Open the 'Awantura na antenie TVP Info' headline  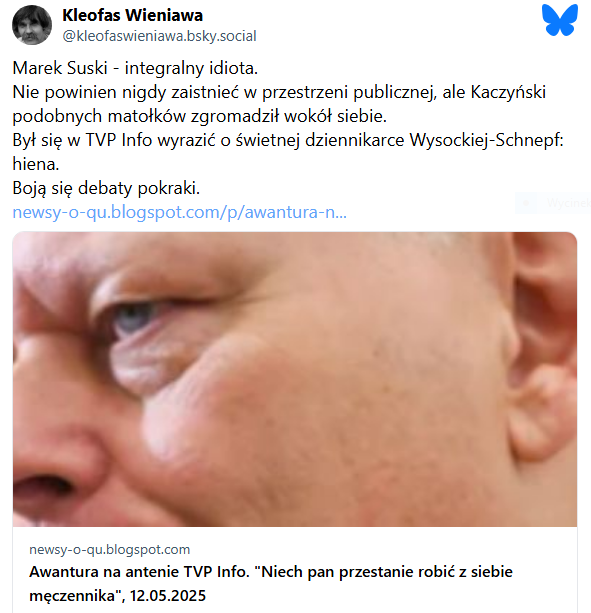(x=270, y=572)
